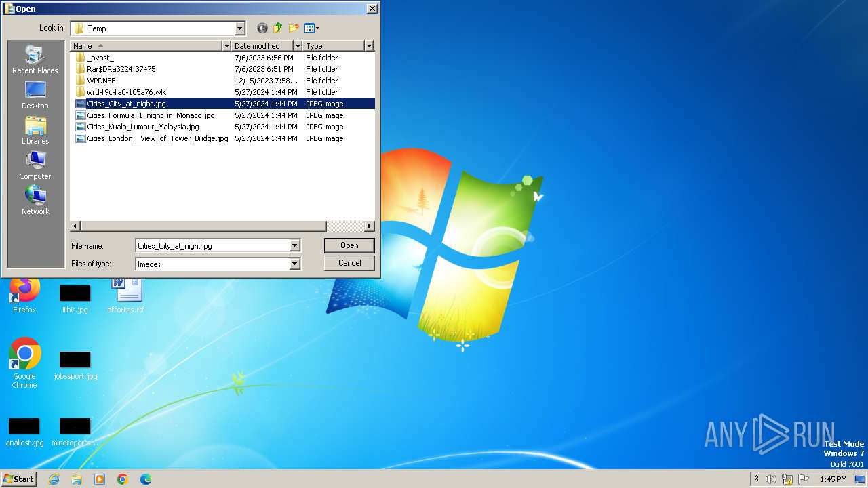Select anallost.jpg desktop file
The width and height of the screenshot is (868, 488).
[24, 432]
